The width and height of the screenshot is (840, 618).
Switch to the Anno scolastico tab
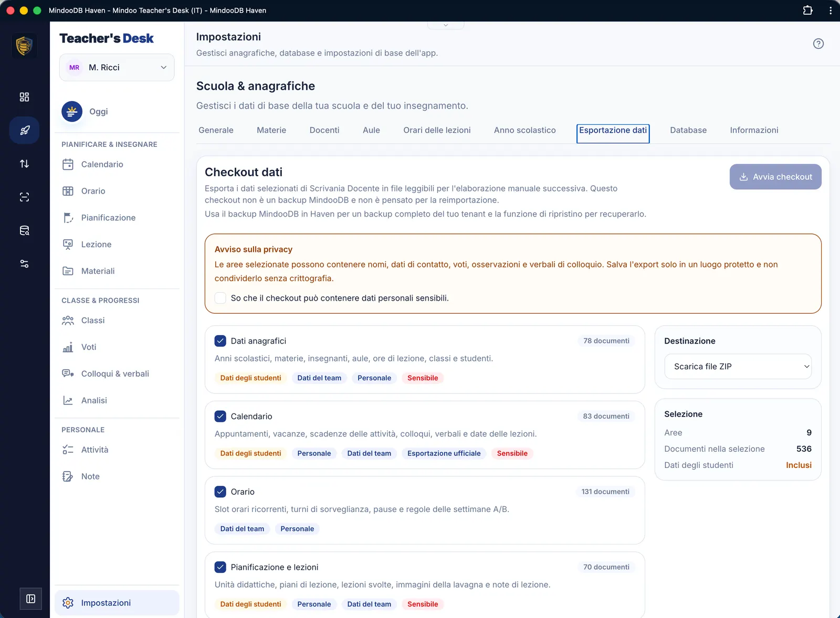[524, 130]
